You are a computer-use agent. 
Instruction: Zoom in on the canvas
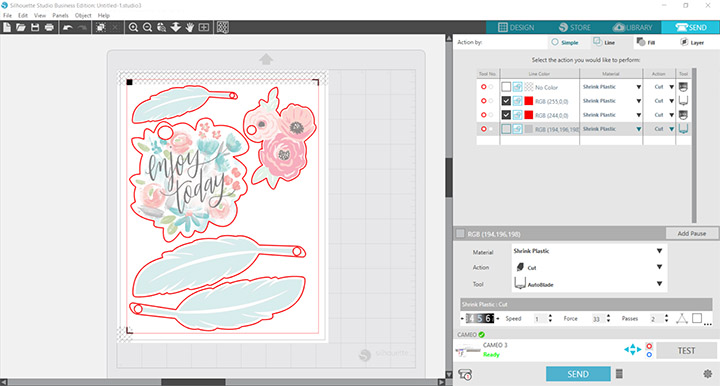click(133, 28)
